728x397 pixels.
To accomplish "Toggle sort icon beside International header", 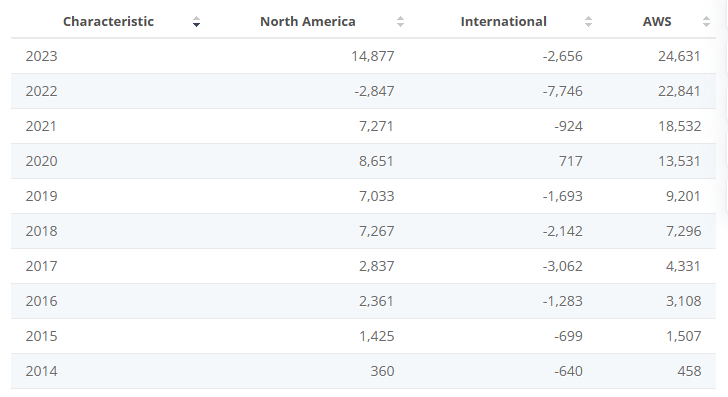I will point(588,22).
